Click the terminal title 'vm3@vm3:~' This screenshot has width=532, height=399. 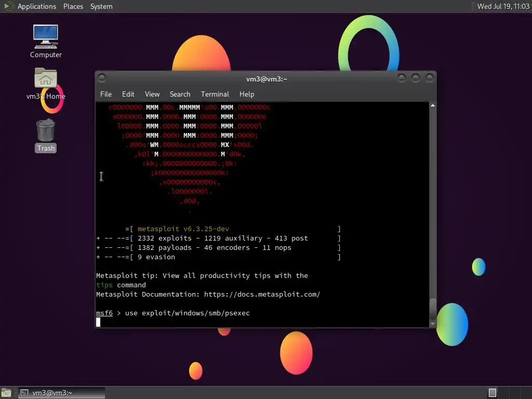point(267,79)
